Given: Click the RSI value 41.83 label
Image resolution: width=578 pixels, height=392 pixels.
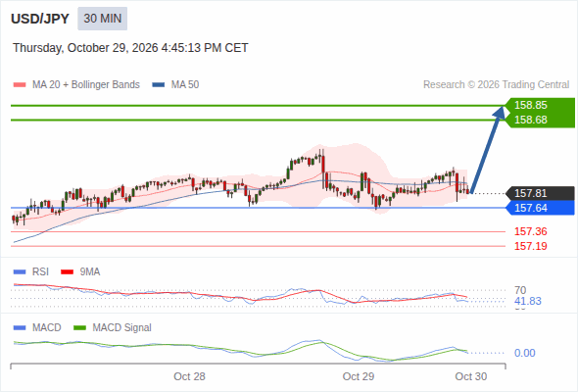Looking at the screenshot, I should (528, 301).
